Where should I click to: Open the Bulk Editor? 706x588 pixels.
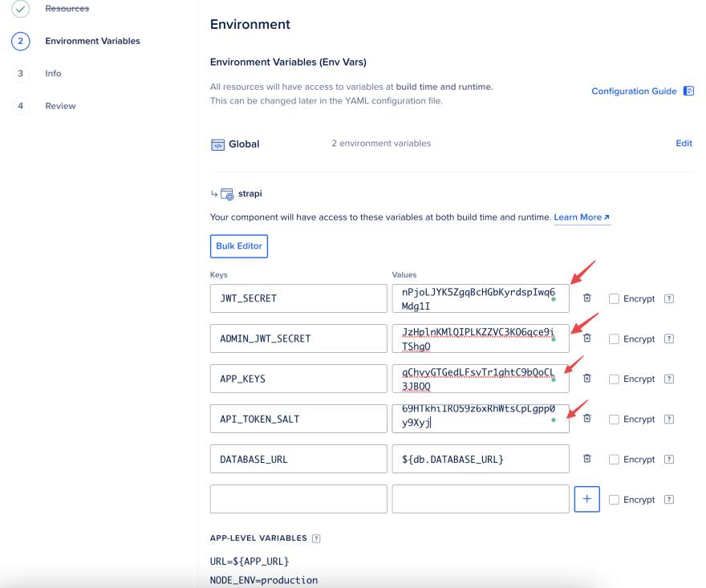238,246
